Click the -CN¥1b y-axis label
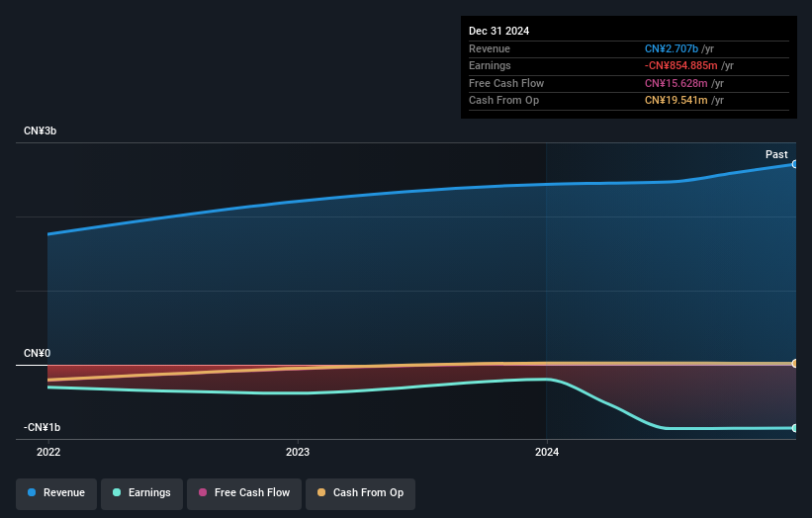The height and width of the screenshot is (518, 812). click(42, 427)
